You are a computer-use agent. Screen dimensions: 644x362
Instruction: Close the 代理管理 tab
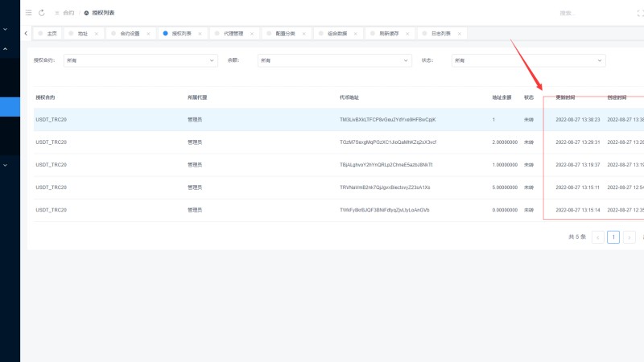(252, 34)
